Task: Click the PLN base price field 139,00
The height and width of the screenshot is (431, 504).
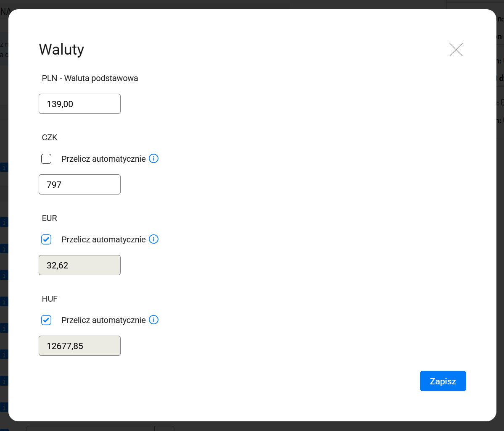Action: [x=79, y=104]
